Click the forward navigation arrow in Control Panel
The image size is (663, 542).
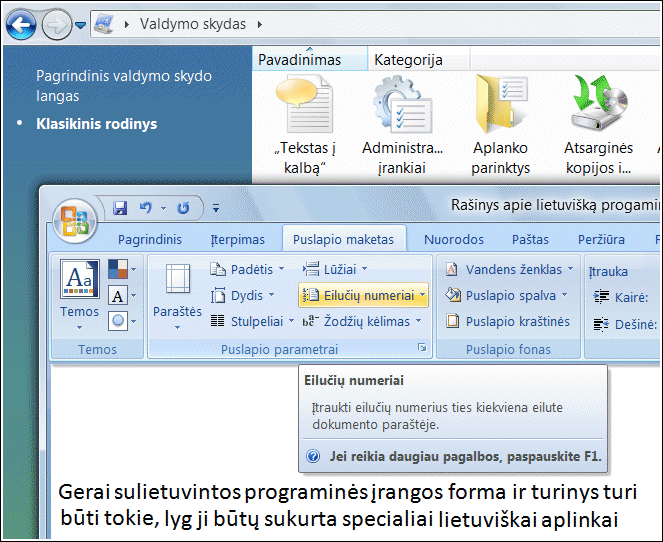tap(56, 25)
